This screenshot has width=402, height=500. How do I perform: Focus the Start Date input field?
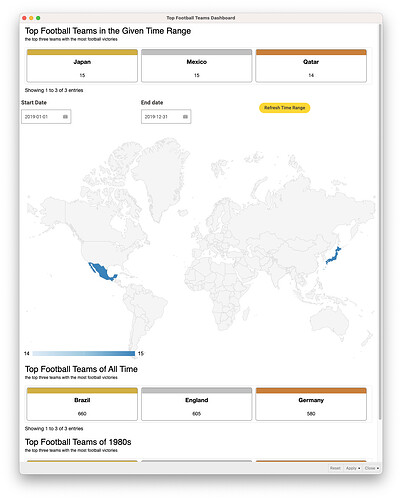[46, 117]
